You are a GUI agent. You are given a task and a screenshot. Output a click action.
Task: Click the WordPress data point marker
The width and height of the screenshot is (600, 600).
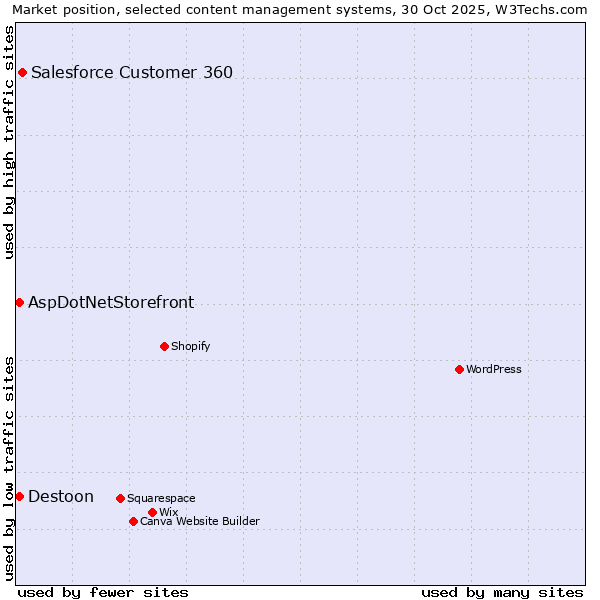click(459, 369)
